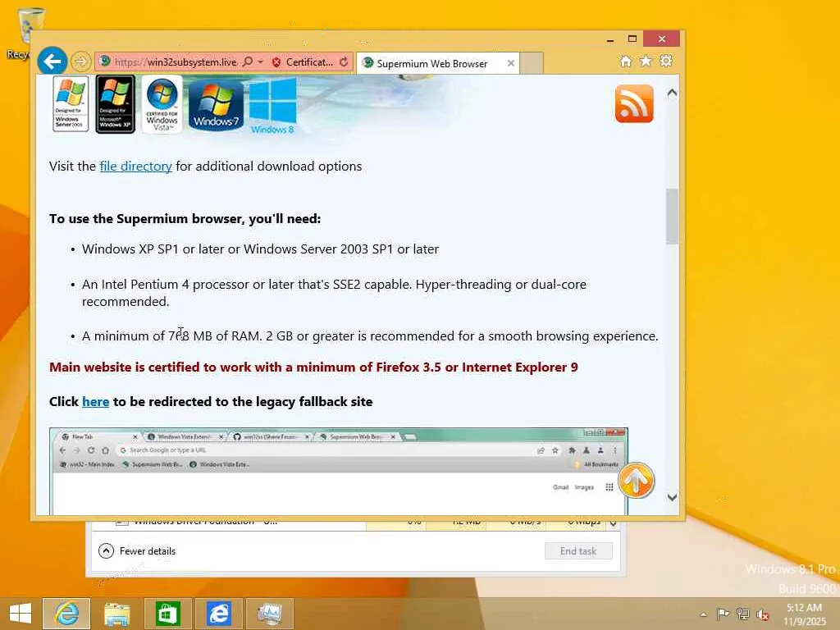Image resolution: width=840 pixels, height=630 pixels.
Task: Click the second Internet Explorer taskbar icon
Action: (x=218, y=614)
